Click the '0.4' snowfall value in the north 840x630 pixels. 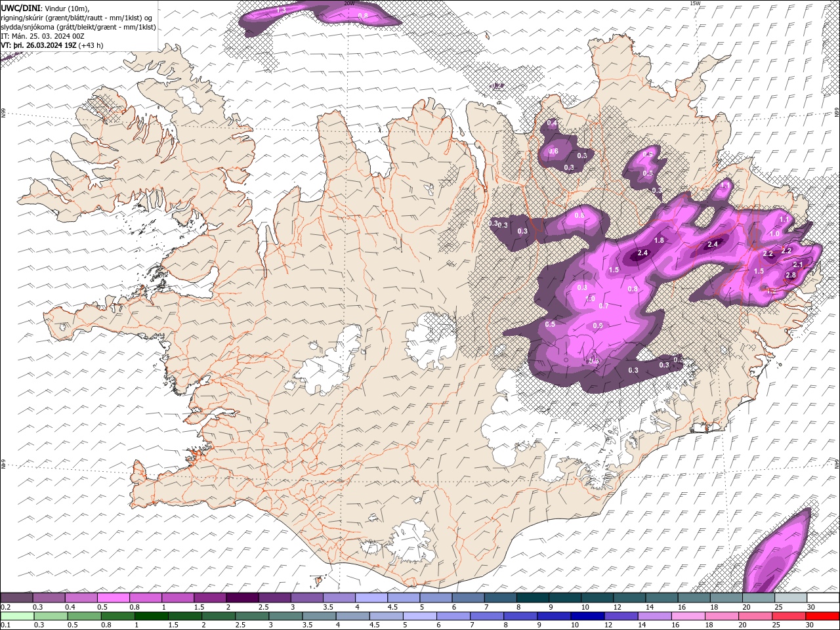(552, 123)
